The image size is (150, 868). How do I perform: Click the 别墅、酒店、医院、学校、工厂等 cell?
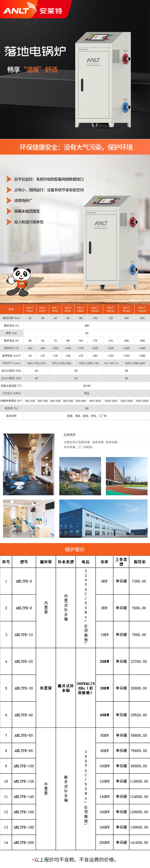(87, 416)
